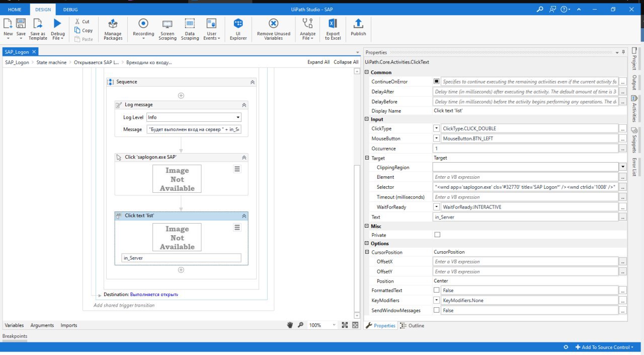The height and width of the screenshot is (355, 644).
Task: Click Collapse All link
Action: point(346,62)
